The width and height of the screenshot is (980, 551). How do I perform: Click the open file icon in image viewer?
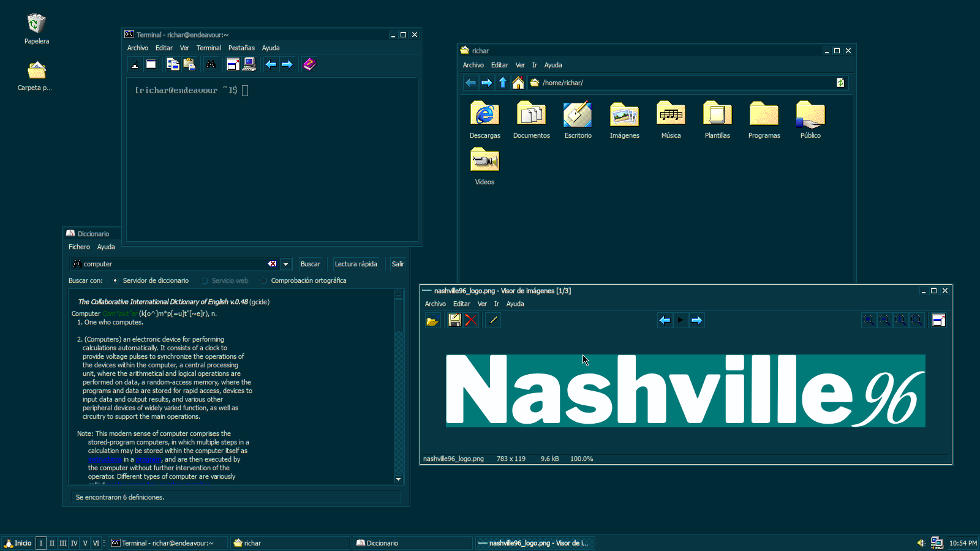click(432, 320)
